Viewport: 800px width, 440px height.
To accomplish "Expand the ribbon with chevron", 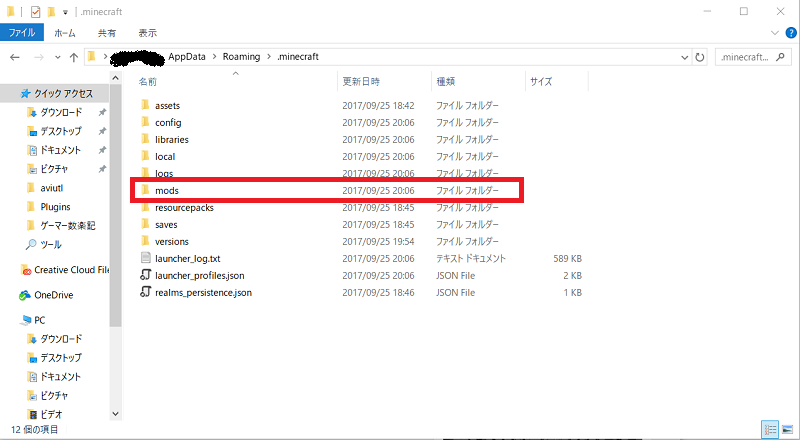I will [774, 33].
